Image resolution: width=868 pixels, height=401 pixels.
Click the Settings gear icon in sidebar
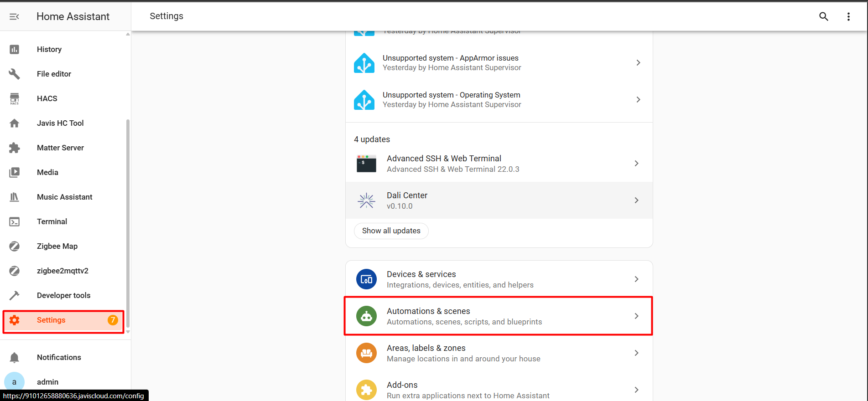[15, 320]
